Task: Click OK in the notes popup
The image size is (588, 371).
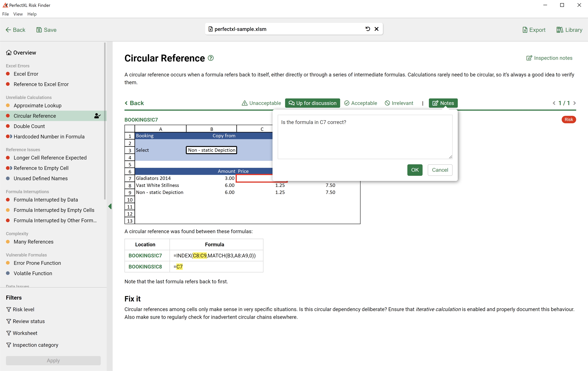Action: coord(415,170)
